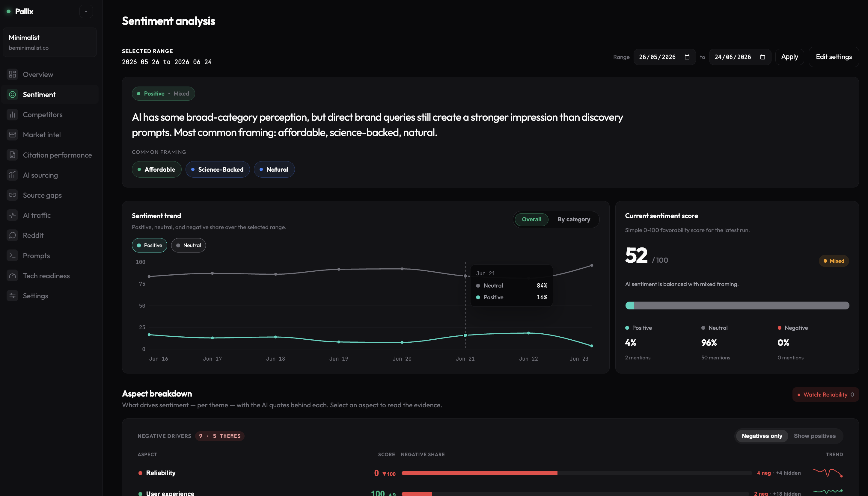Click the Source gaps link icon
868x496 pixels.
[x=12, y=195]
